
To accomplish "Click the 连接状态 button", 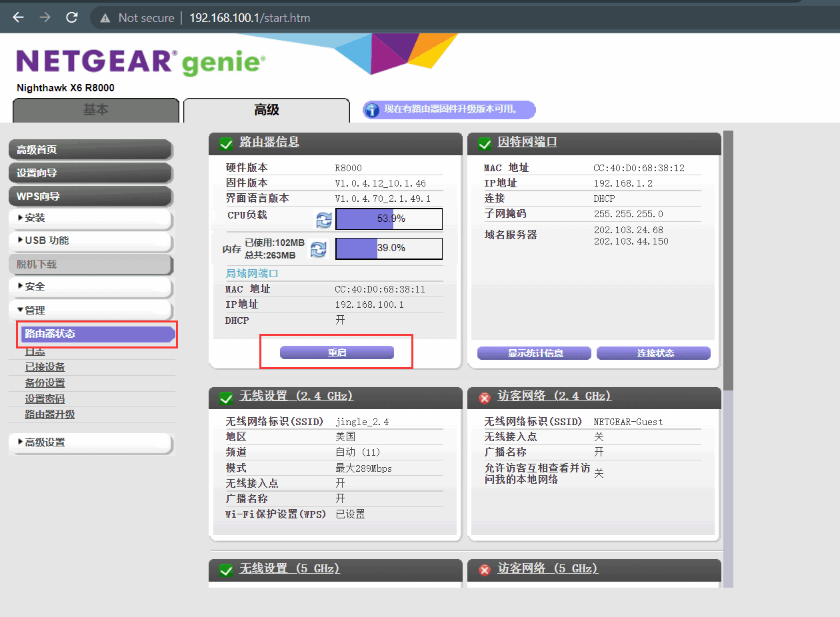I will tap(653, 353).
